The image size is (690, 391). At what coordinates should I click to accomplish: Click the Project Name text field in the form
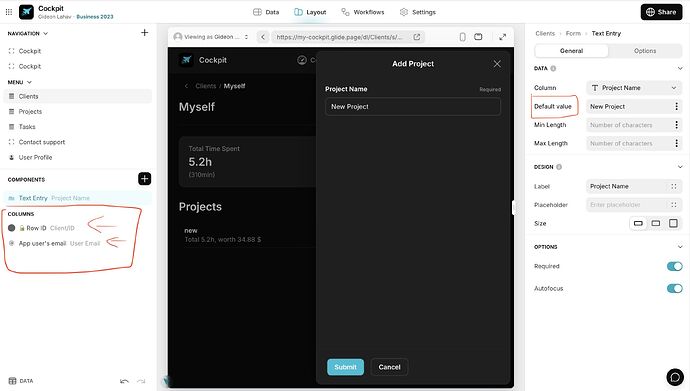point(413,107)
